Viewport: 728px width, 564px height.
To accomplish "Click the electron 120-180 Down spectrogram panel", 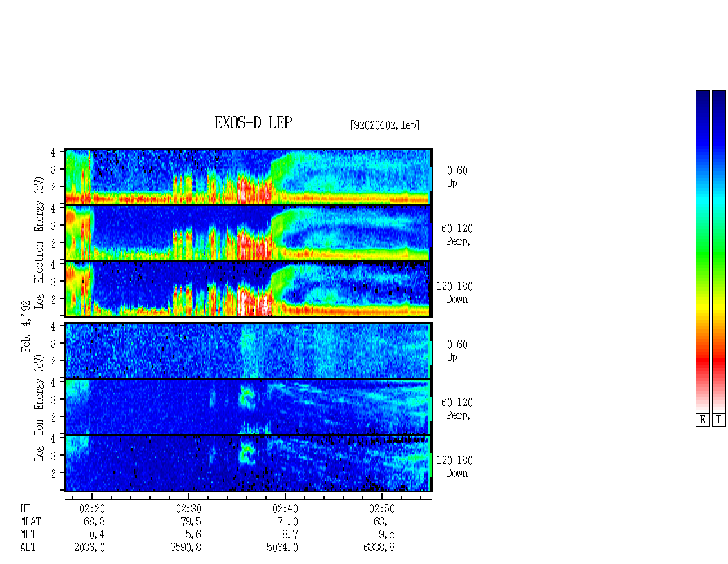I will click(249, 289).
